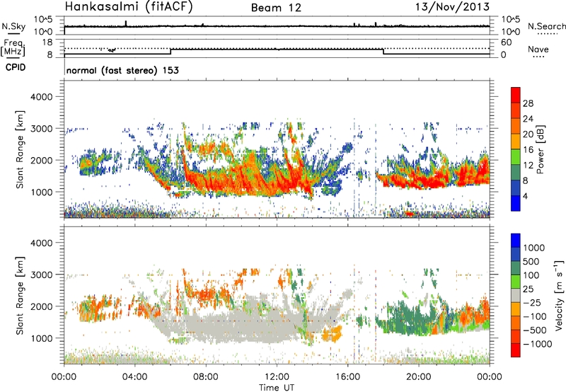Click the Power [dB] colorbar label
The image size is (566, 392).
[540, 149]
